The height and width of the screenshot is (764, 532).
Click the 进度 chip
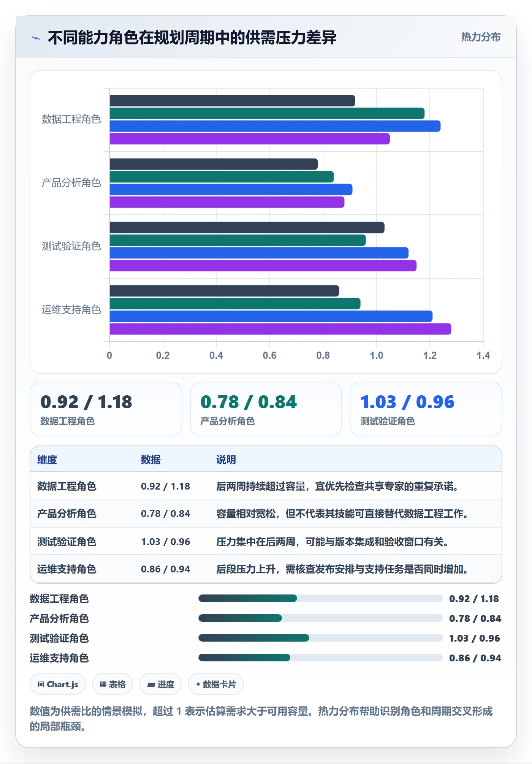pyautogui.click(x=160, y=684)
